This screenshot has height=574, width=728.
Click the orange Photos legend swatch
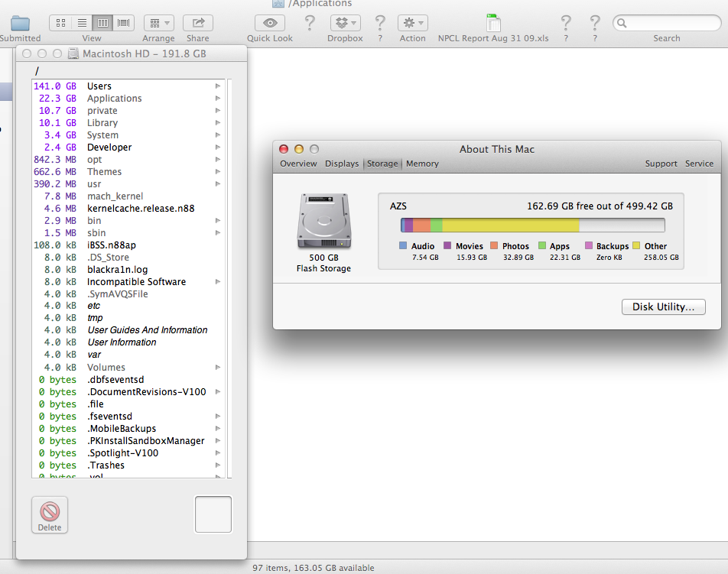pos(494,245)
